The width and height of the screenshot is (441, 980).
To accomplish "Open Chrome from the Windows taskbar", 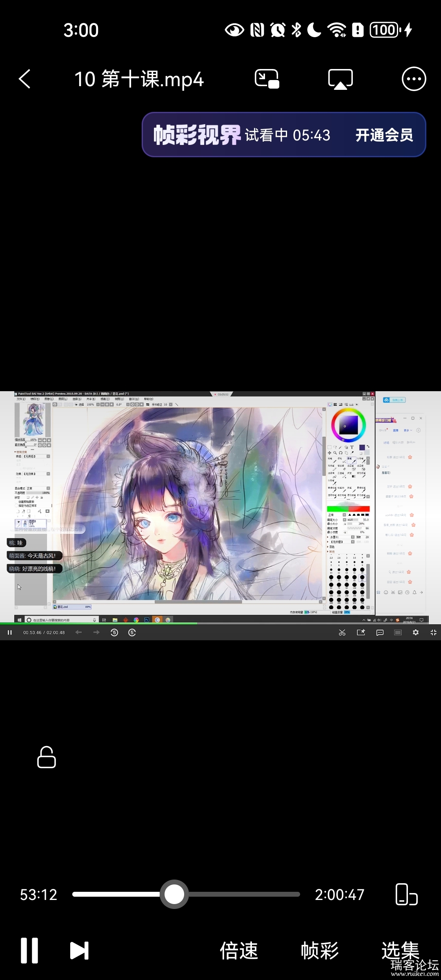I will 136,620.
